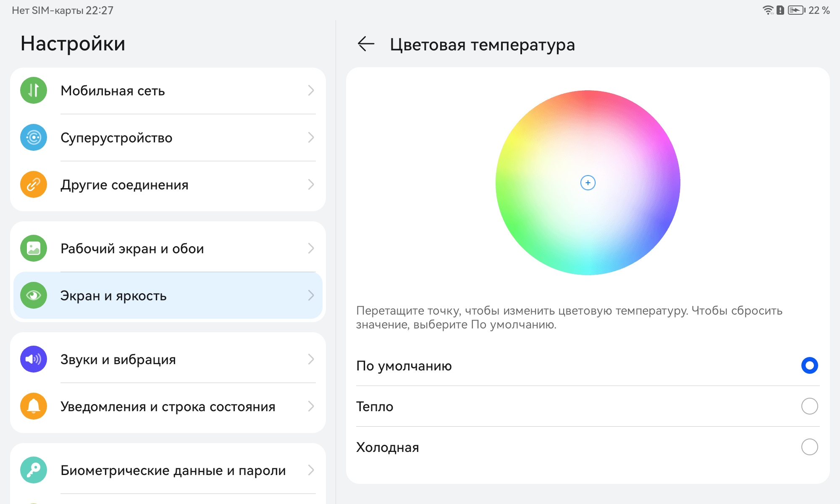Click the Рабочий экран и обои picture icon
Image resolution: width=840 pixels, height=504 pixels.
coord(33,248)
